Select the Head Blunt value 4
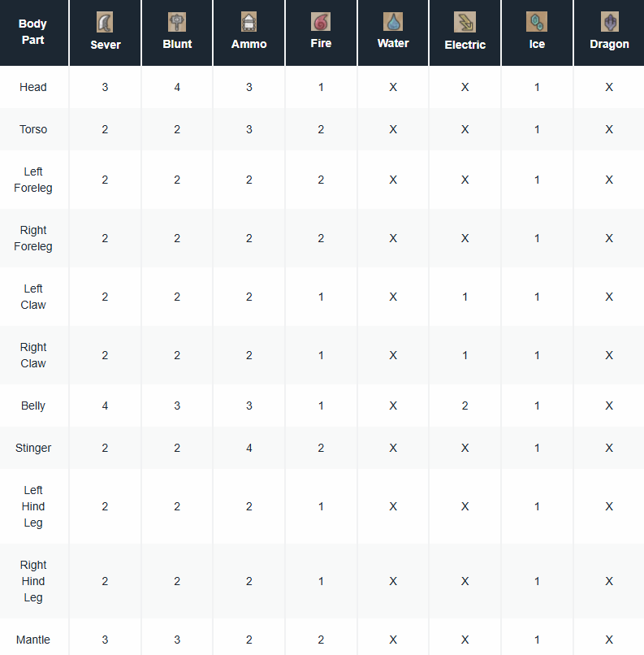This screenshot has width=644, height=655. pos(177,87)
